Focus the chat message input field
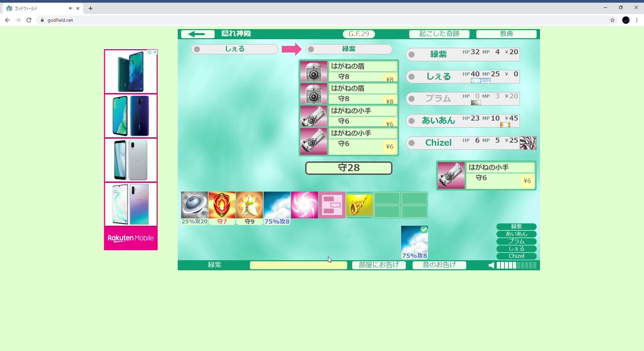Image resolution: width=644 pixels, height=351 pixels. click(298, 265)
